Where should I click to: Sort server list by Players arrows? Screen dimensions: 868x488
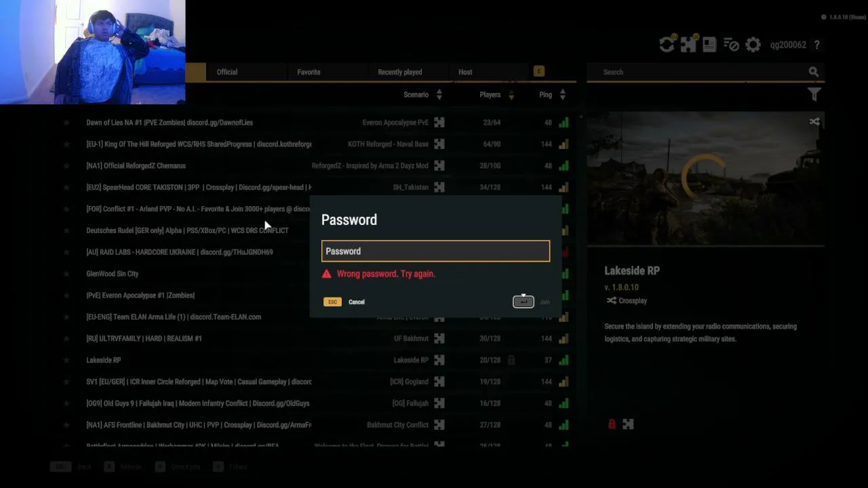click(511, 95)
